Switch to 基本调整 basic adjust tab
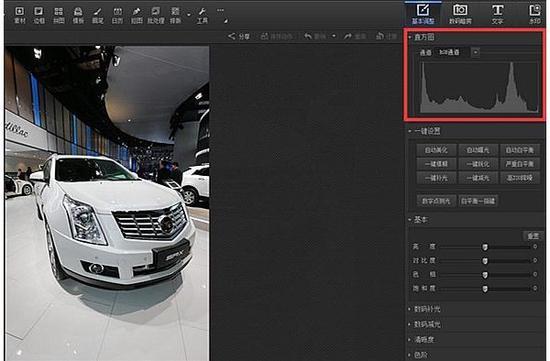550x361 pixels. [423, 14]
